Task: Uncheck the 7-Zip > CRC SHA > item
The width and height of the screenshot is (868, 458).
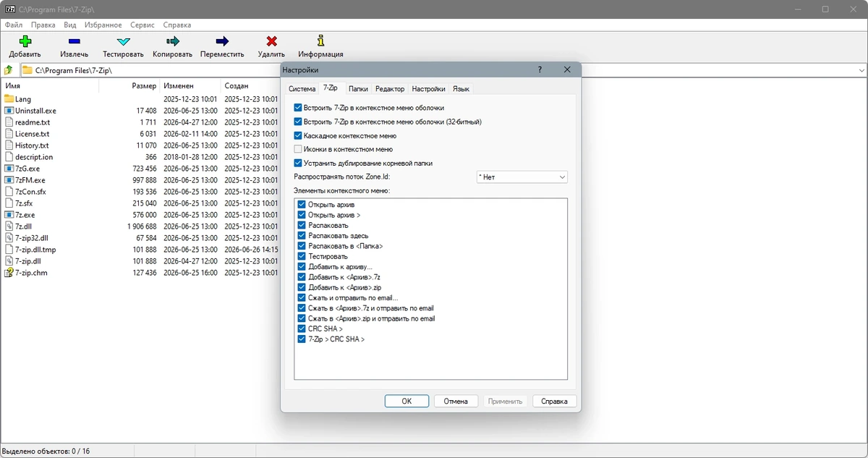Action: point(302,339)
